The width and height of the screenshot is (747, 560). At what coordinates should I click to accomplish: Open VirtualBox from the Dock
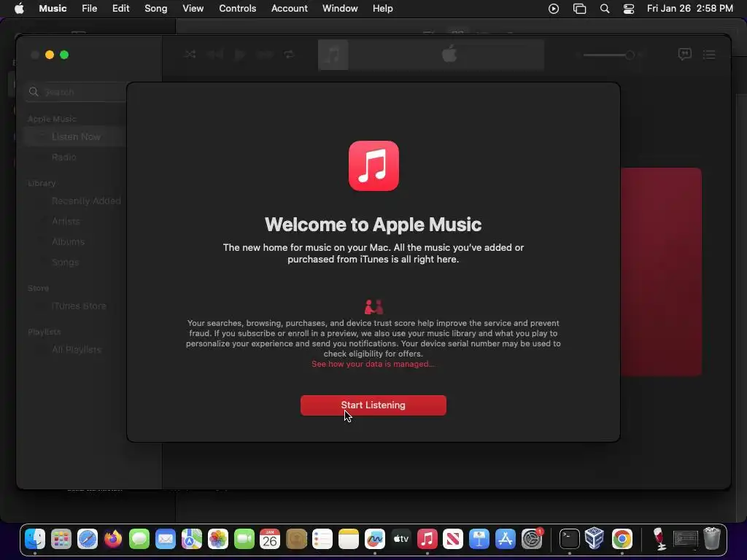click(595, 539)
